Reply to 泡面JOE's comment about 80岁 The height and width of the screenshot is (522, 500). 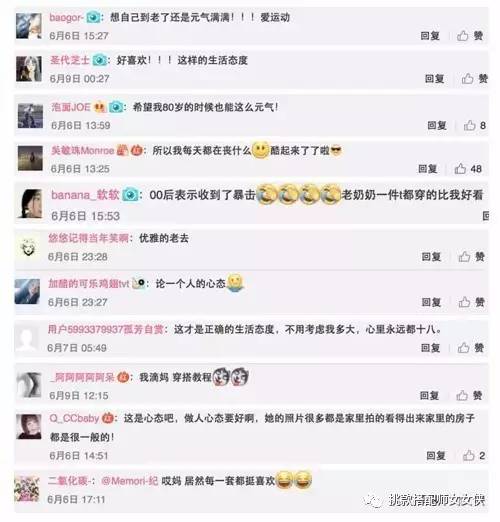click(x=437, y=125)
